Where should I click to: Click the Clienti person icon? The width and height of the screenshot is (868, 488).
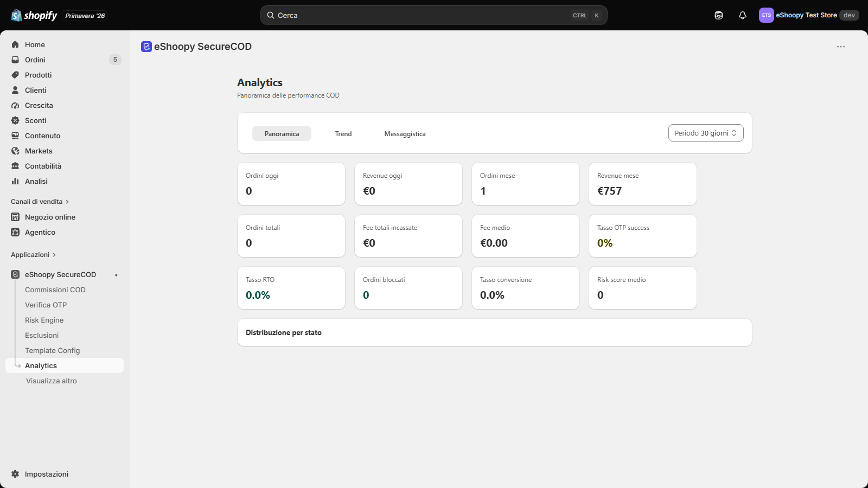15,90
